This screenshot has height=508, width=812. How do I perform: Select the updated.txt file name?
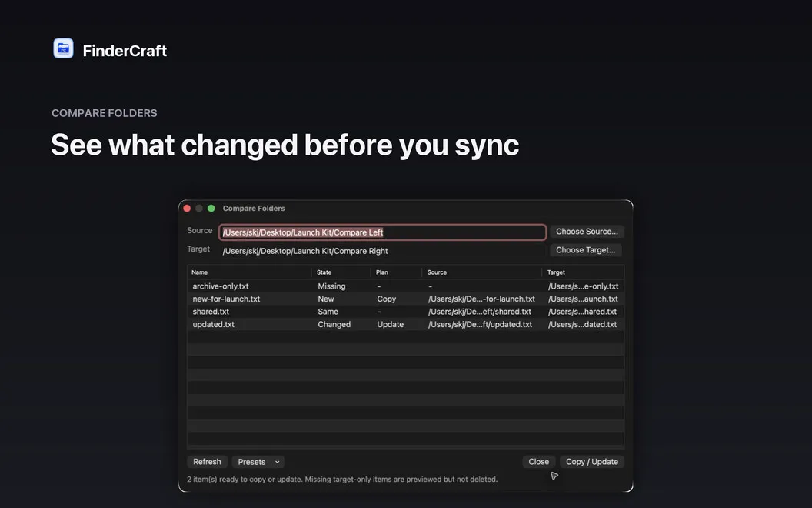213,324
